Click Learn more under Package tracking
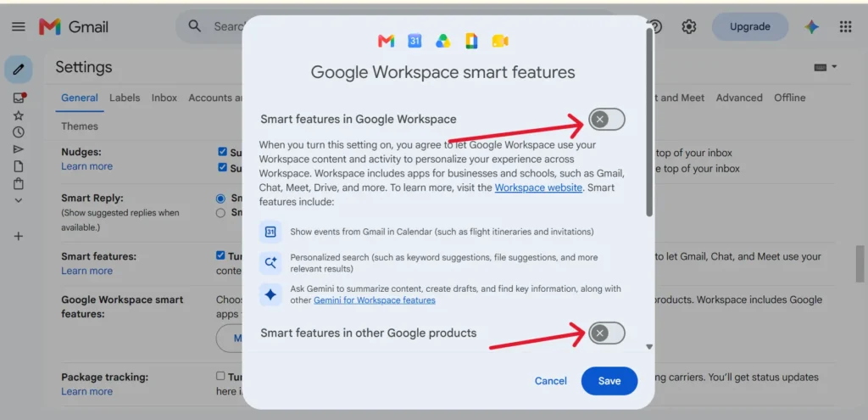The height and width of the screenshot is (420, 868). 86,391
